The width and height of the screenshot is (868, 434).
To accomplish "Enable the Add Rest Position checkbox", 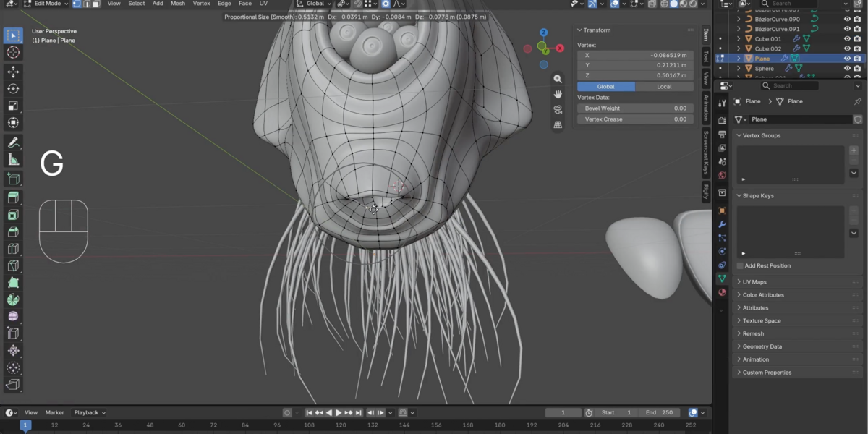I will point(740,265).
